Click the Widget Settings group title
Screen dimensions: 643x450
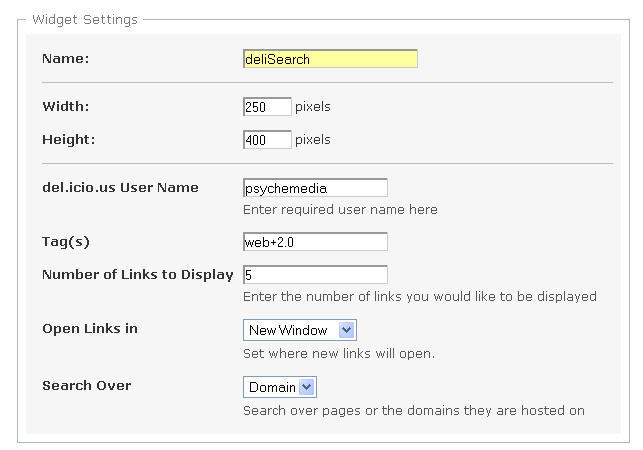pos(85,19)
